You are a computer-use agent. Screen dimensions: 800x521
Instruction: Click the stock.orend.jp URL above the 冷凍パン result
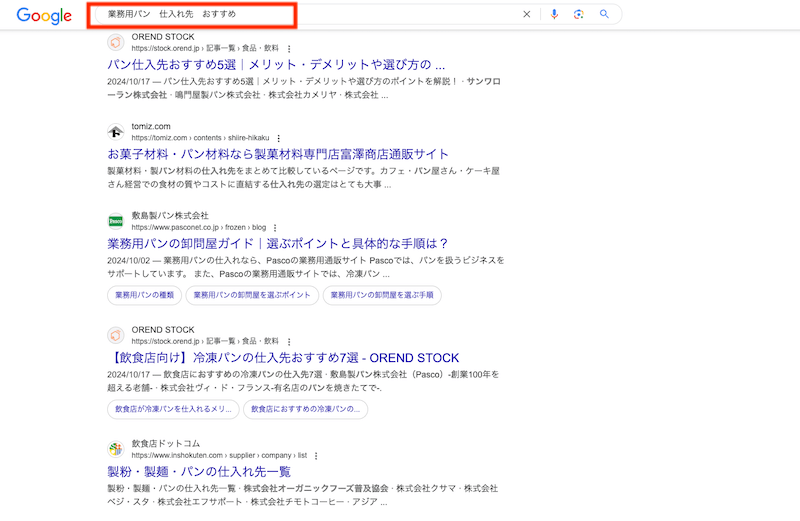[205, 341]
